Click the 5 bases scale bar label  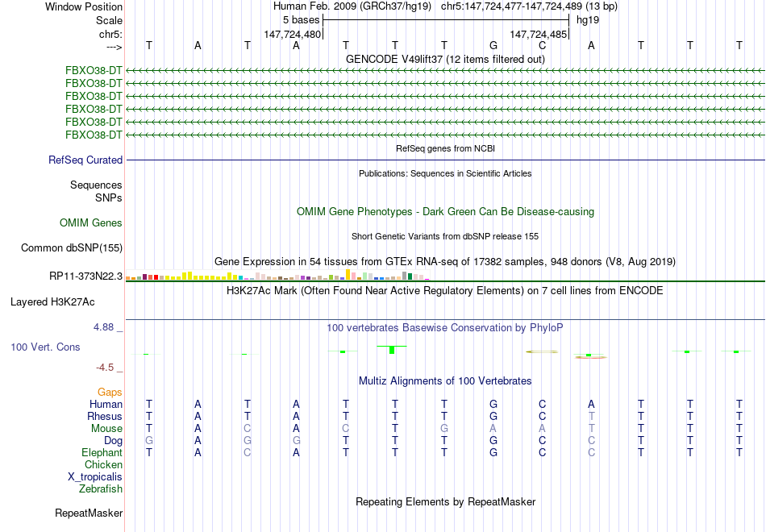click(301, 20)
